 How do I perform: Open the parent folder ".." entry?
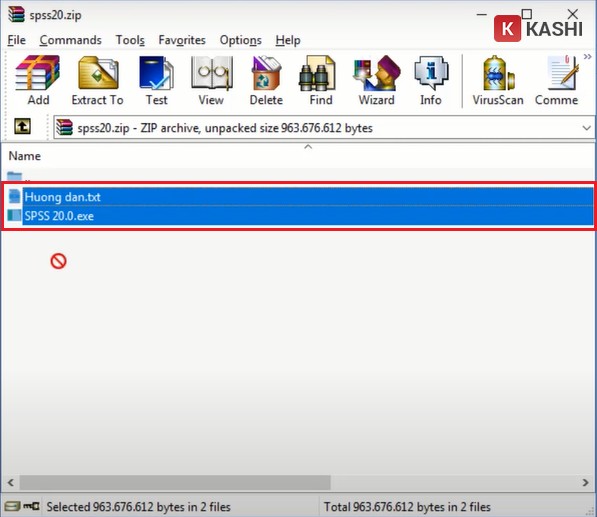click(19, 176)
